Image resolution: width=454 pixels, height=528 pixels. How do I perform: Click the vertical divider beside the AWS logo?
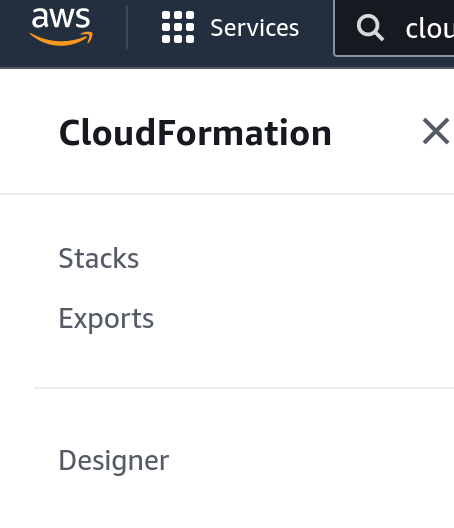point(127,27)
